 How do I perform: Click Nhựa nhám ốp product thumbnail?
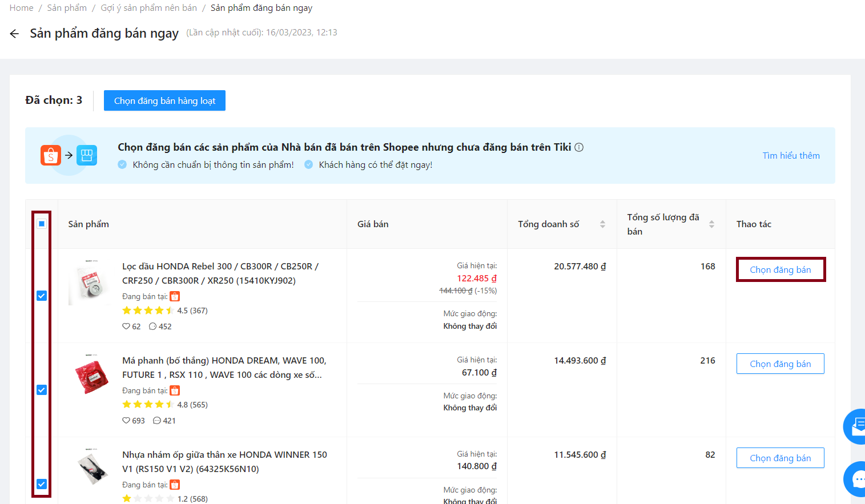tap(92, 466)
